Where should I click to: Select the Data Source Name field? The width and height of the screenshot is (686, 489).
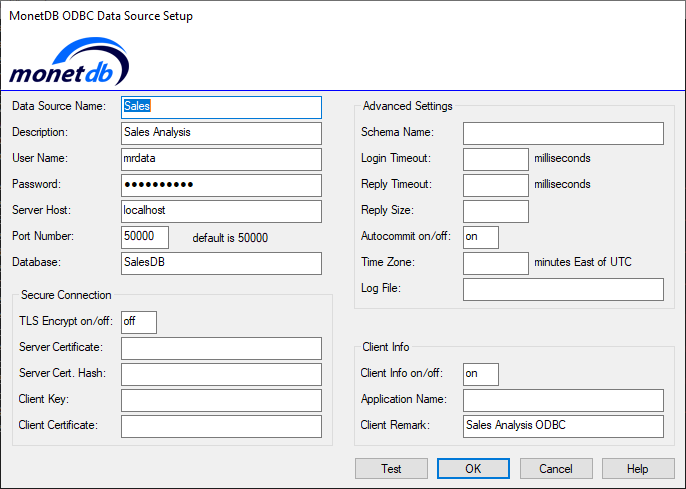pyautogui.click(x=221, y=107)
